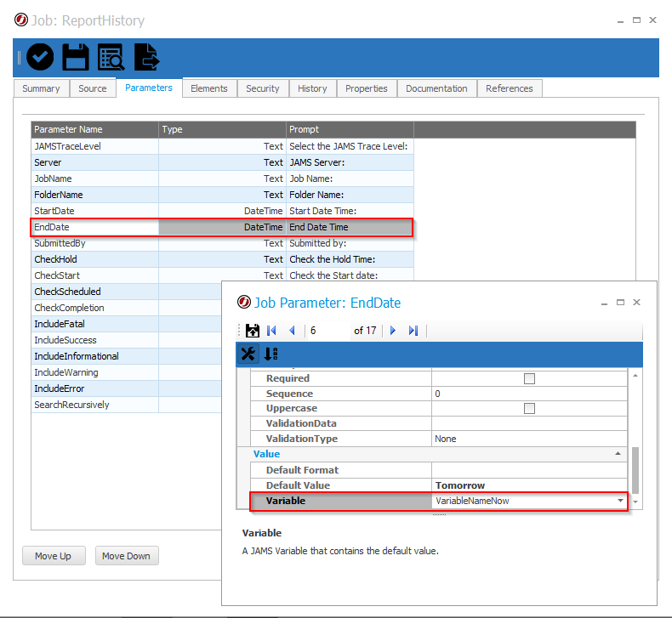This screenshot has width=672, height=618.
Task: Click the Save floppy disk icon
Action: (76, 57)
